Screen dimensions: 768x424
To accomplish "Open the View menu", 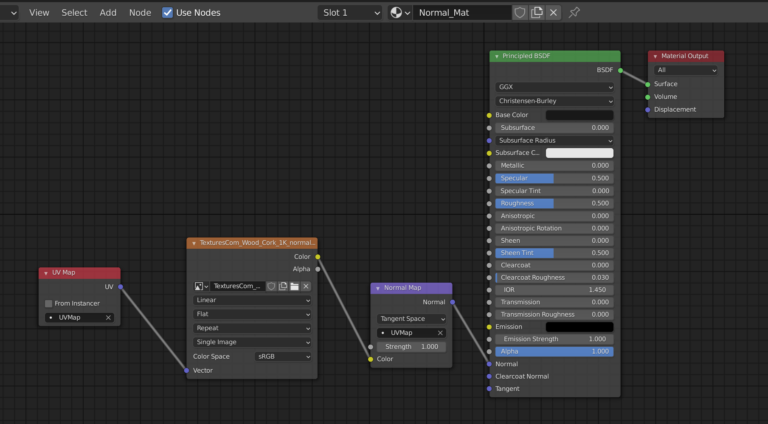I will (x=39, y=13).
